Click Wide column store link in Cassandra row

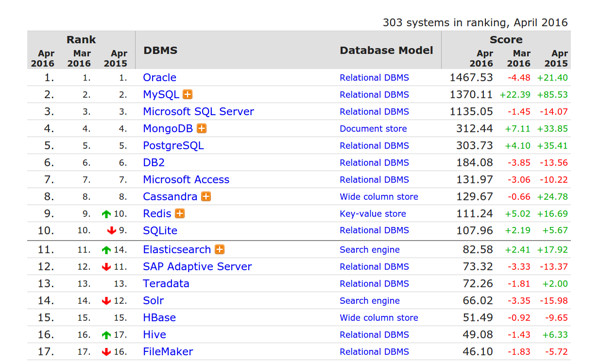(379, 197)
